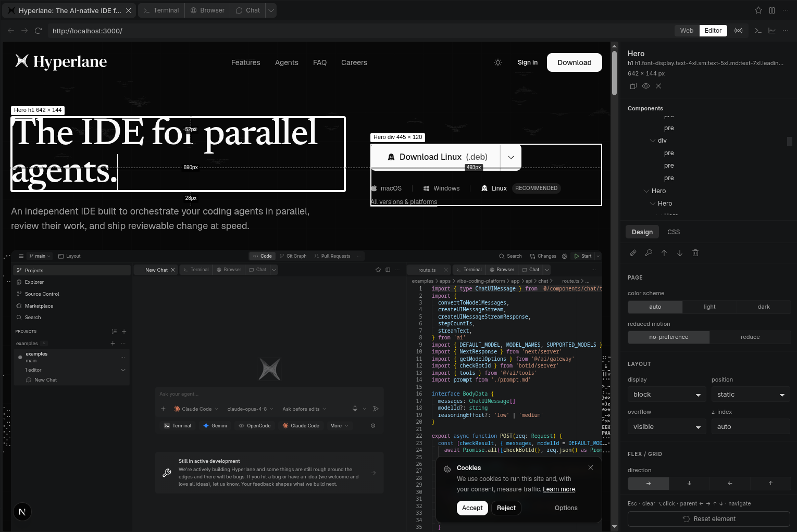Screen dimensions: 797x532
Task: Select the macOS platform option
Action: 387,188
